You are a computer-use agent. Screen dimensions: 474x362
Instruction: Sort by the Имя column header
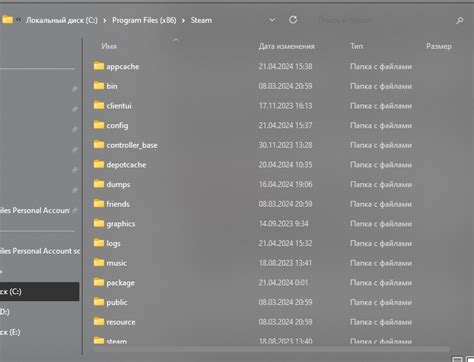(x=109, y=46)
